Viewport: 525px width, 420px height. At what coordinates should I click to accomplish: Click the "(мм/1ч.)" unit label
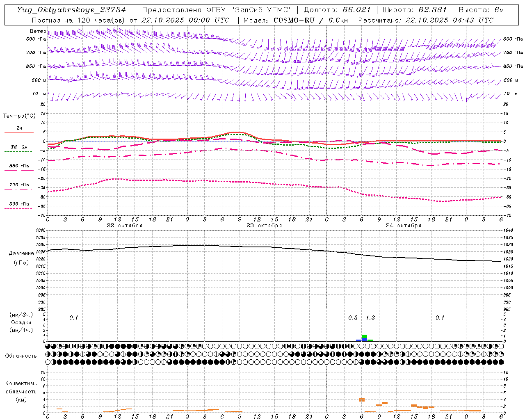coord(21,330)
